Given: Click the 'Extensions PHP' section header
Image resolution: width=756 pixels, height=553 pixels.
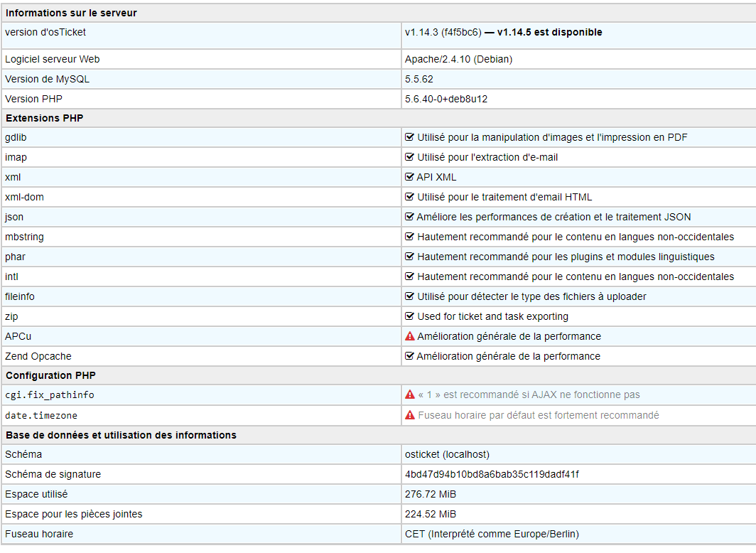Looking at the screenshot, I should (44, 118).
